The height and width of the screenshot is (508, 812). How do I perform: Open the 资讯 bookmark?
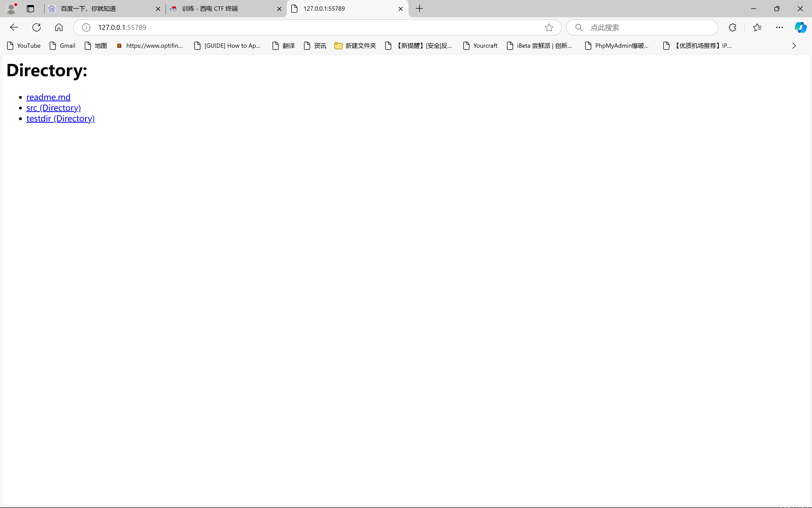(315, 46)
